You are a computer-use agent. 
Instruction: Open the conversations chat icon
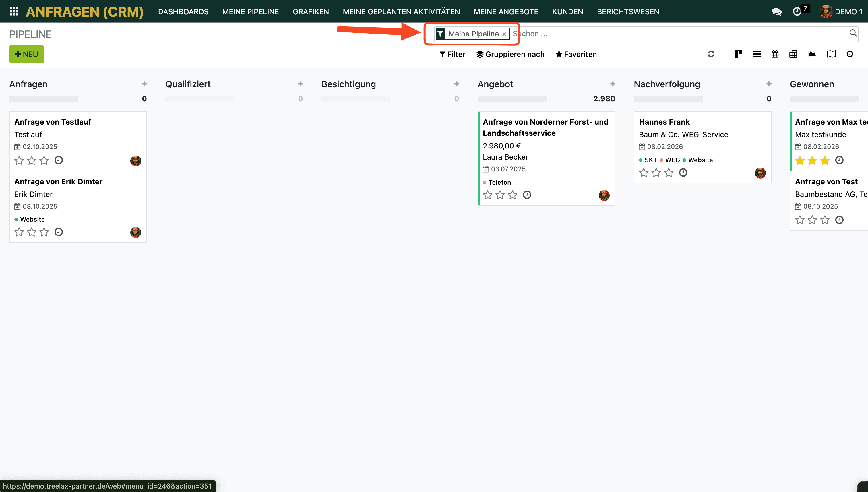point(777,11)
